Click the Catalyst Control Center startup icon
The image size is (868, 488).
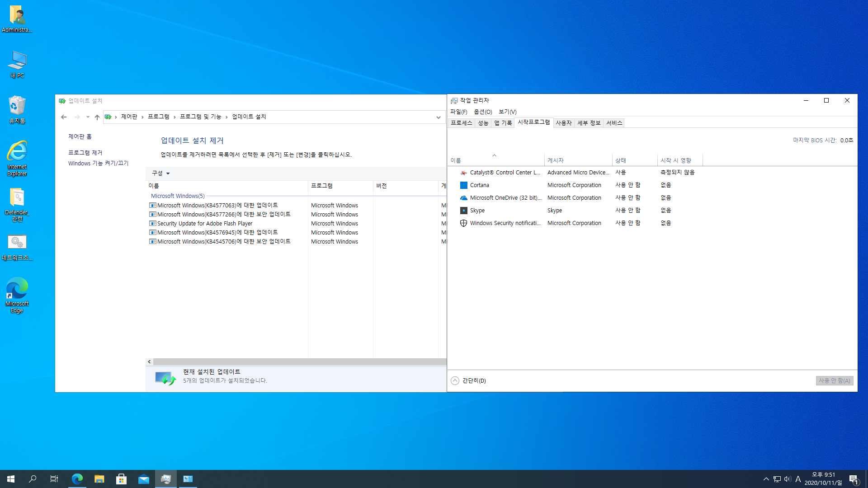tap(463, 173)
